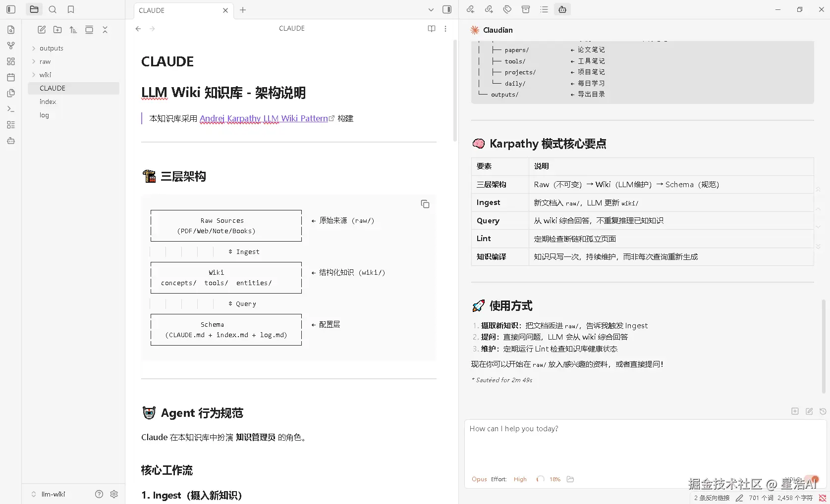830x504 pixels.
Task: Show the 2 backlinks from the status bar
Action: 712,498
